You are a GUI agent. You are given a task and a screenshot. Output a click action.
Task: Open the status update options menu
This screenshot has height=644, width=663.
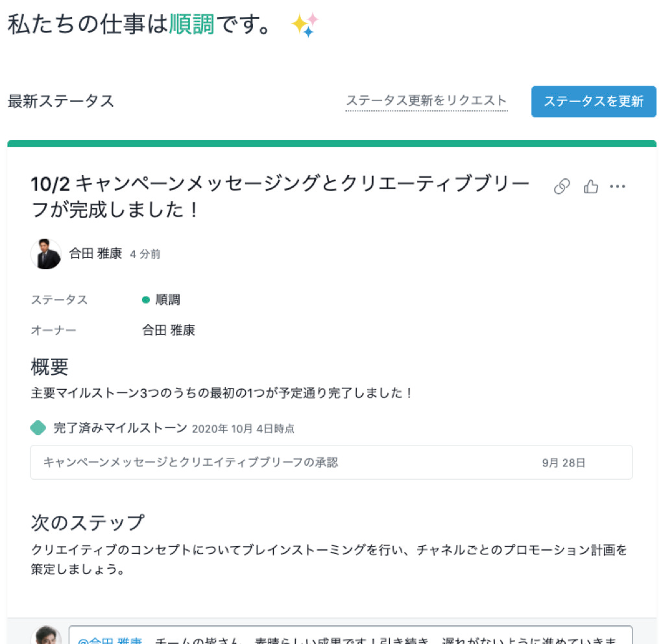coord(618,186)
